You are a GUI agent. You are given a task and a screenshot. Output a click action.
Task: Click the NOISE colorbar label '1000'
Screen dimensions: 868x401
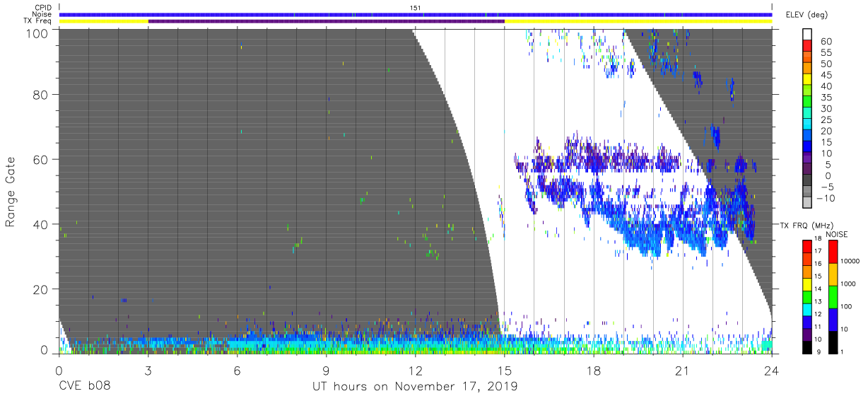848,284
